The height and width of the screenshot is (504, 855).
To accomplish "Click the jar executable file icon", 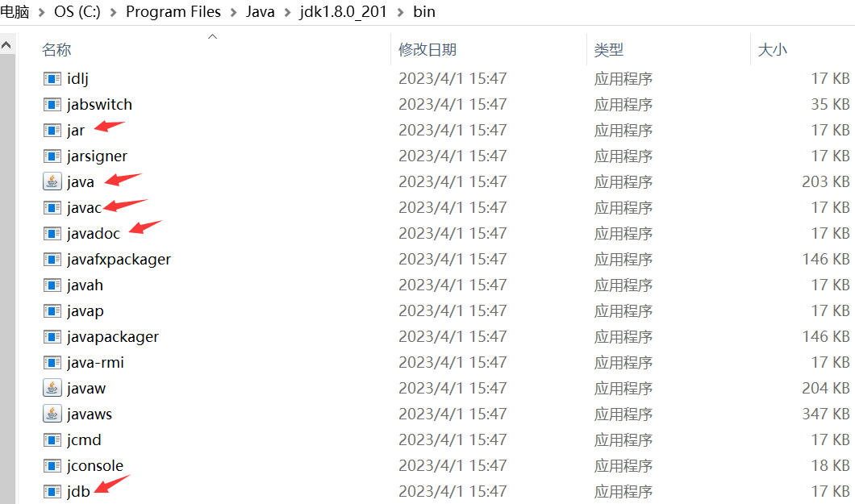I will (52, 130).
